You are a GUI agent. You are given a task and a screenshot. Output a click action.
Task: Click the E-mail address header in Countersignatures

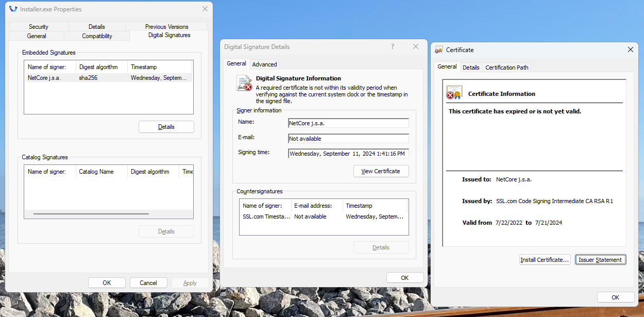click(317, 206)
